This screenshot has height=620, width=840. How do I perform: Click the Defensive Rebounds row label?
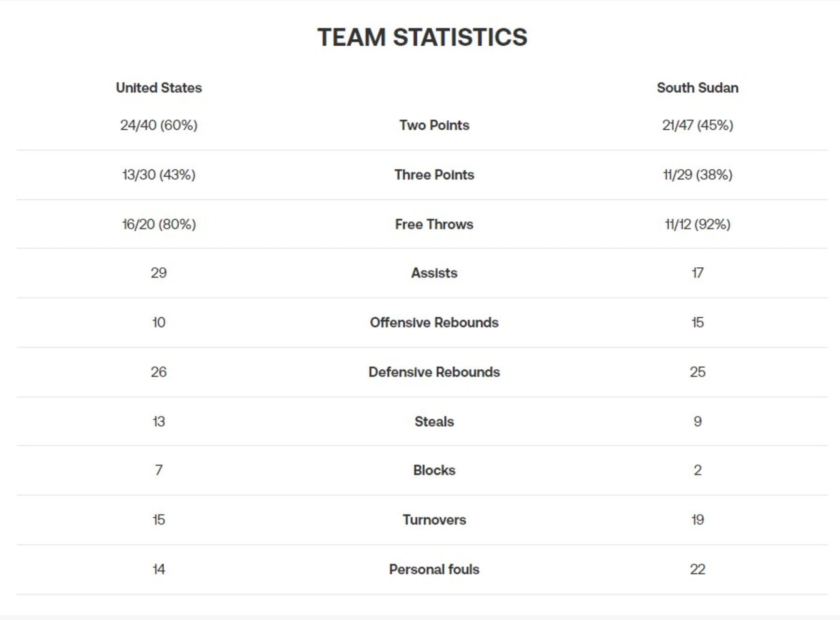[x=434, y=372]
